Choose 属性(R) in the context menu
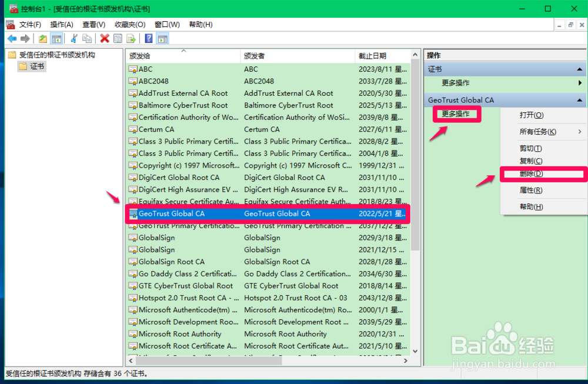 [x=544, y=190]
